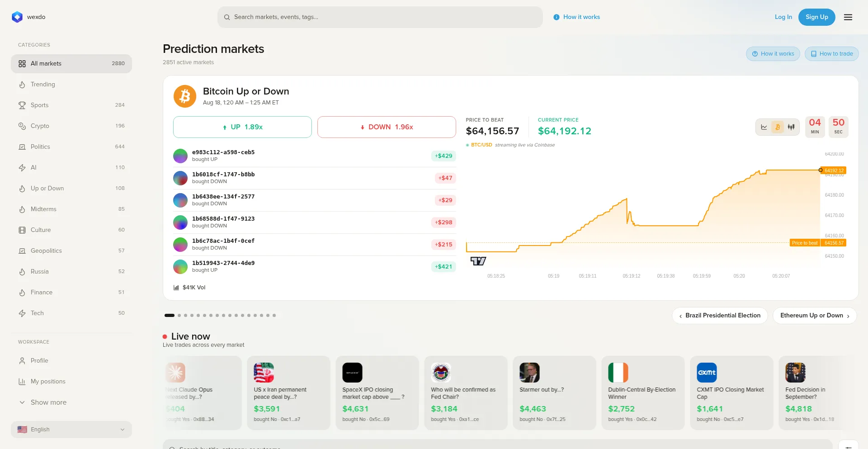Click avatar of trader 1b6c78ac-1b4f-0cef
Image resolution: width=868 pixels, height=449 pixels.
180,245
